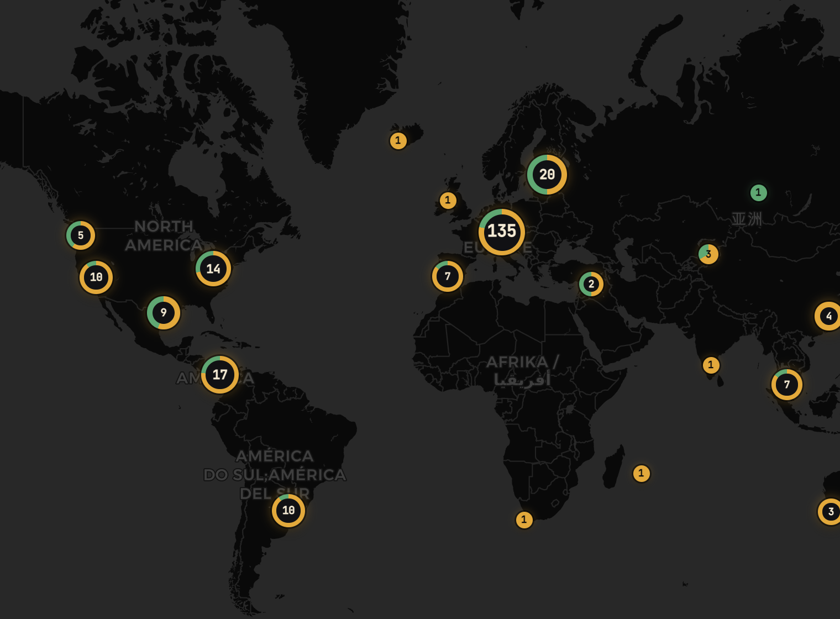
Task: Select the 4 cluster on China's east coast
Action: (x=828, y=316)
